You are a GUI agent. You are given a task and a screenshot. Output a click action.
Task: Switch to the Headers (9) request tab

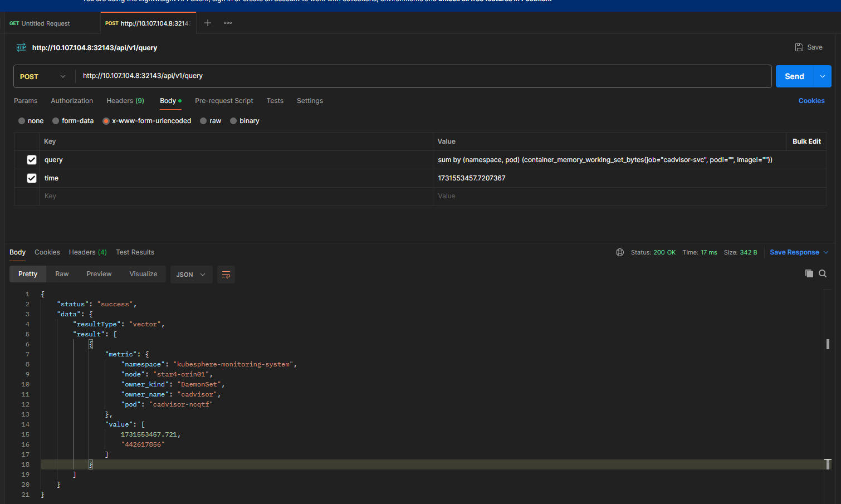[x=125, y=101]
